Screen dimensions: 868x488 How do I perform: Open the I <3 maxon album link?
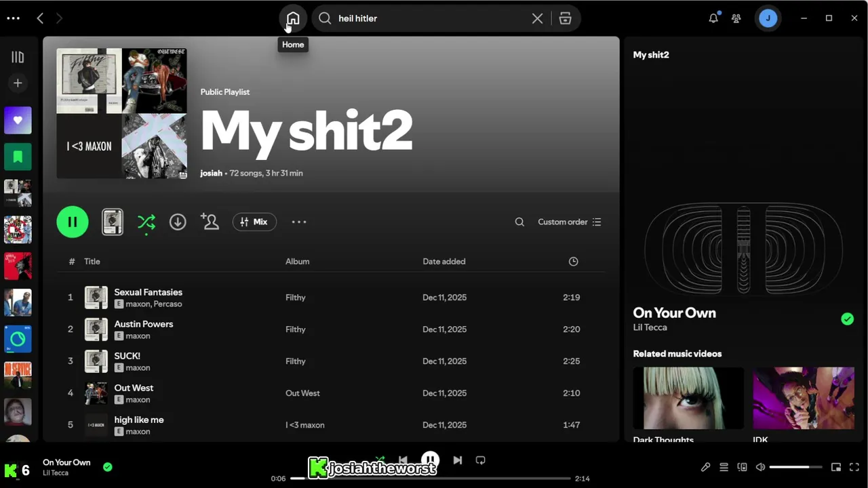point(304,425)
